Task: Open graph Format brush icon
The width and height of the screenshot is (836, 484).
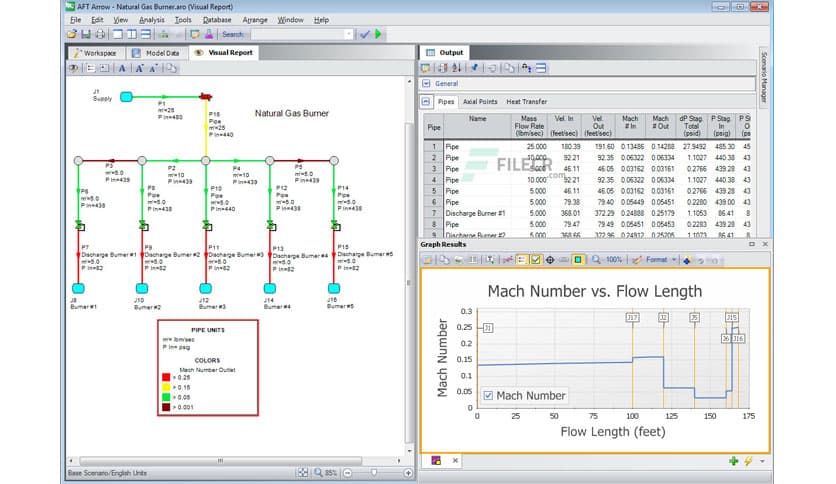Action: click(637, 260)
